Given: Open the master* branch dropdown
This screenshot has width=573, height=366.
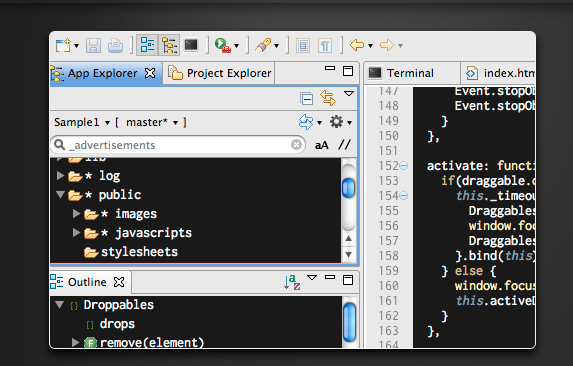Looking at the screenshot, I should point(152,122).
